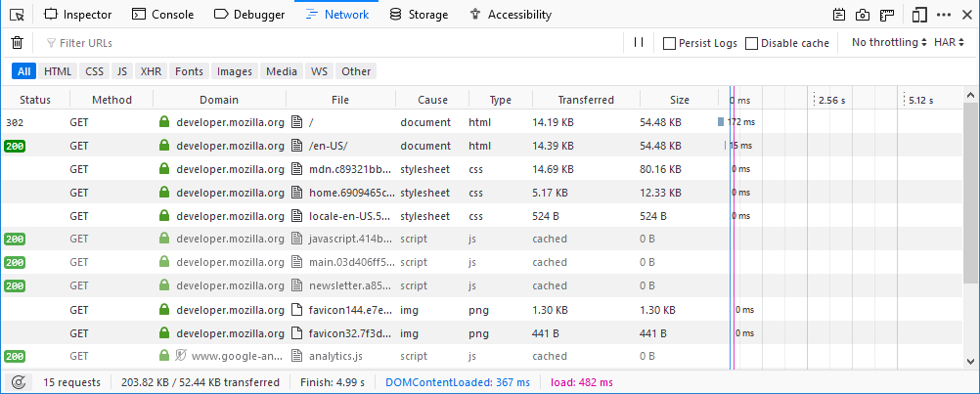Switch to the Accessibility tab
This screenshot has width=980, height=394.
pyautogui.click(x=510, y=15)
